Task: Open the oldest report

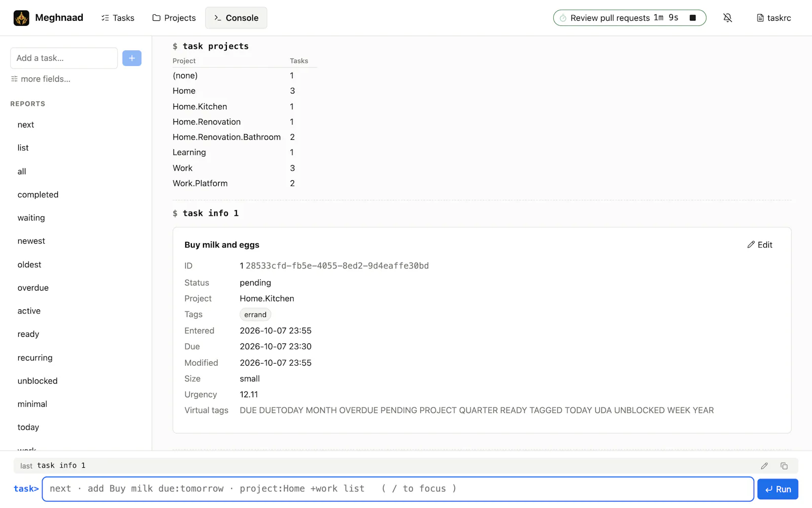Action: click(x=29, y=265)
